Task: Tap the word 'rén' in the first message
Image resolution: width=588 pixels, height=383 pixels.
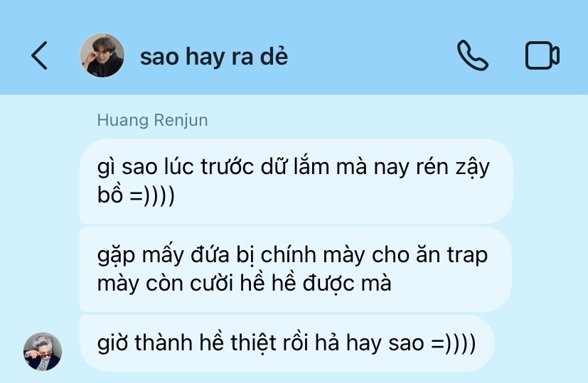Action: point(432,167)
